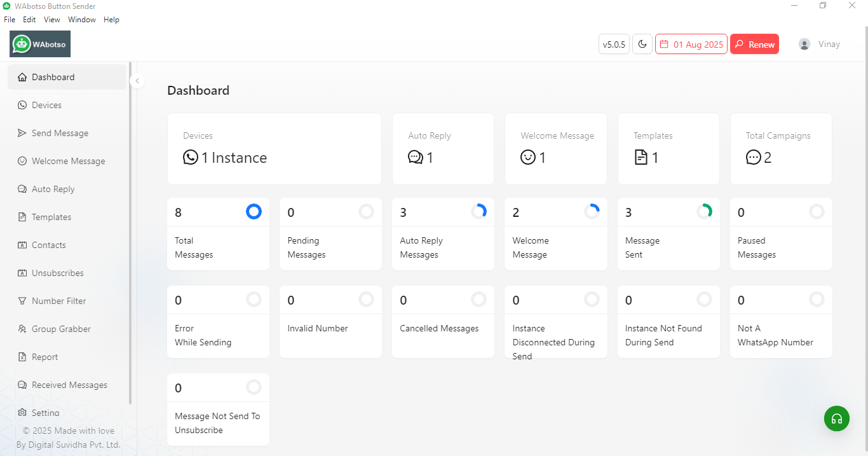The image size is (868, 456).
Task: Select Number Filter in sidebar
Action: [67, 301]
